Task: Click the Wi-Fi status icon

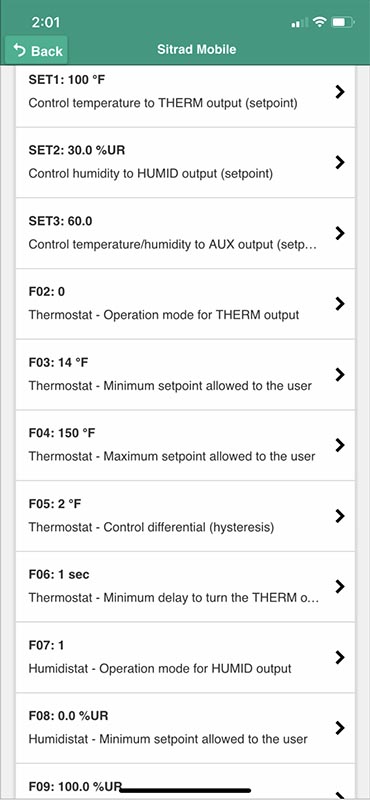Action: pos(320,22)
